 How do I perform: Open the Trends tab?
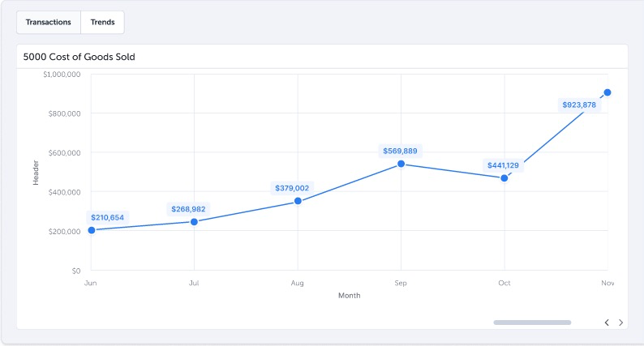[x=102, y=22]
